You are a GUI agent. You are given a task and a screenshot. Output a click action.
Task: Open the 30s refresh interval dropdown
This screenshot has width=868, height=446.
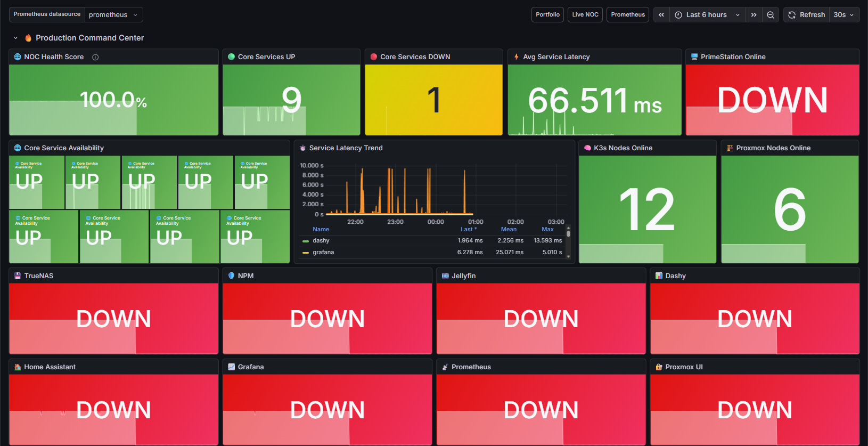pos(844,15)
